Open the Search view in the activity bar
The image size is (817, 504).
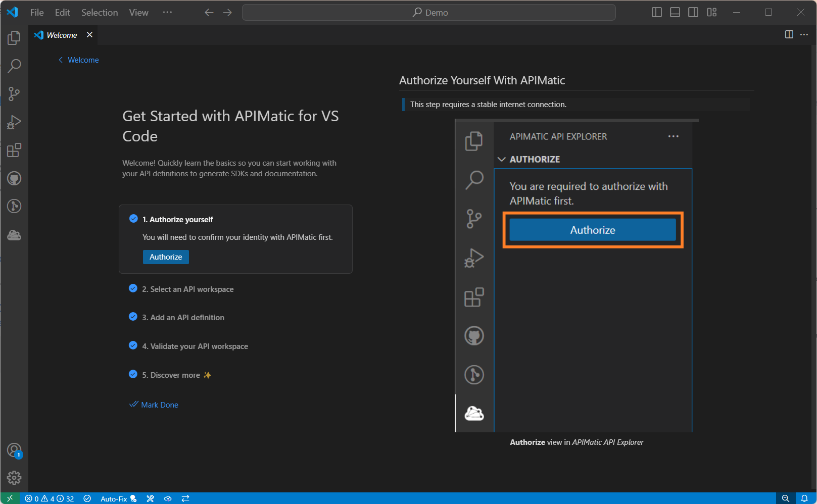click(14, 66)
